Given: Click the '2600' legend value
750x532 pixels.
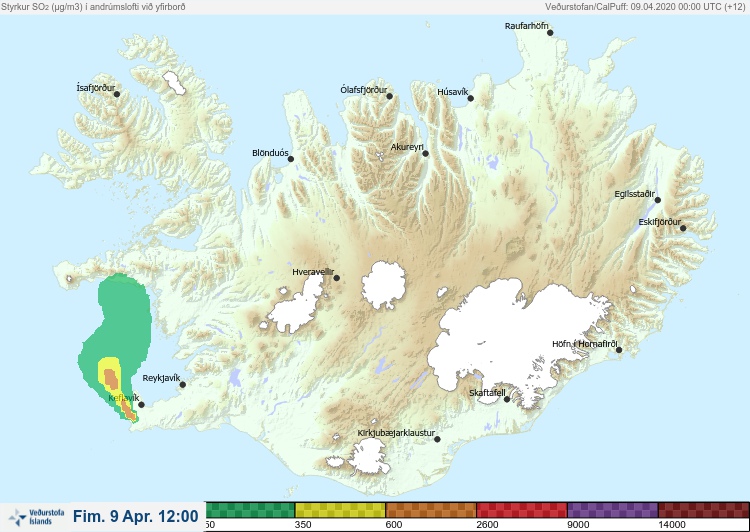Looking at the screenshot, I should [x=487, y=525].
